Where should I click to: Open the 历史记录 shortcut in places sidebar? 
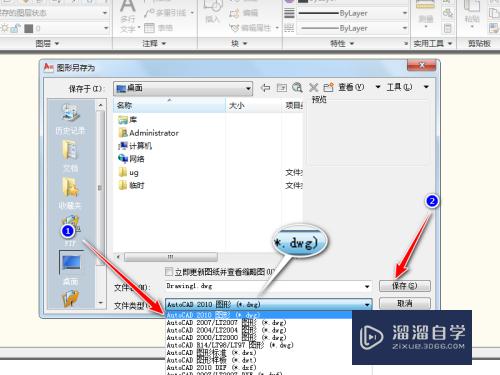point(70,119)
